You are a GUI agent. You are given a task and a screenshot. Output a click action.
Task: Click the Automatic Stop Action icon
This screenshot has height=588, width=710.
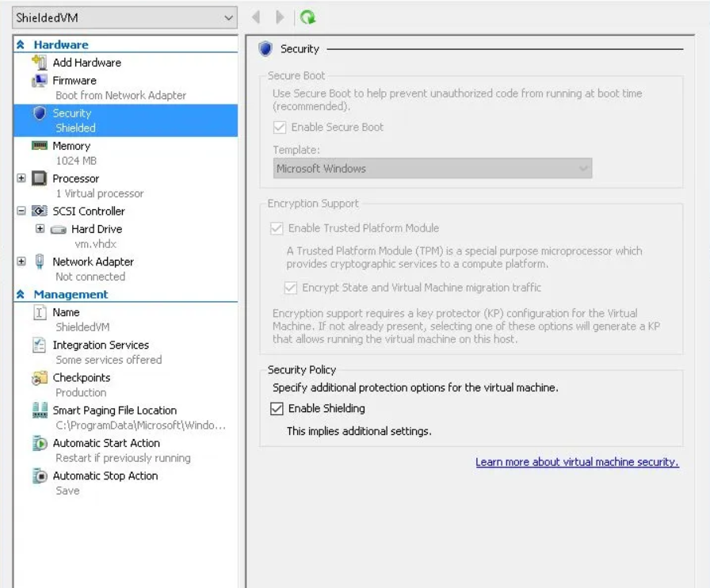click(40, 476)
